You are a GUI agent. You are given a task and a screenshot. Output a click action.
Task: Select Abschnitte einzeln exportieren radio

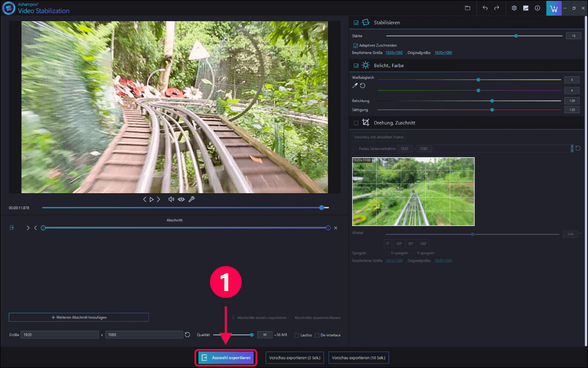point(233,317)
